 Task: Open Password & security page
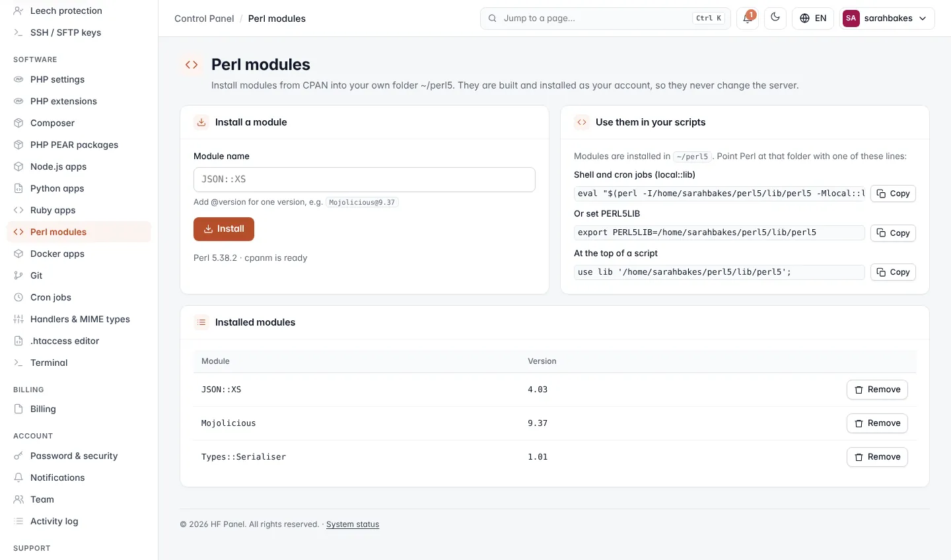point(79,456)
